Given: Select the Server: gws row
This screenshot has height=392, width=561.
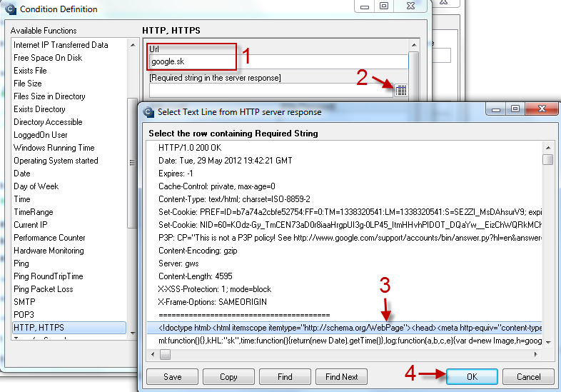Looking at the screenshot, I should pyautogui.click(x=344, y=264).
